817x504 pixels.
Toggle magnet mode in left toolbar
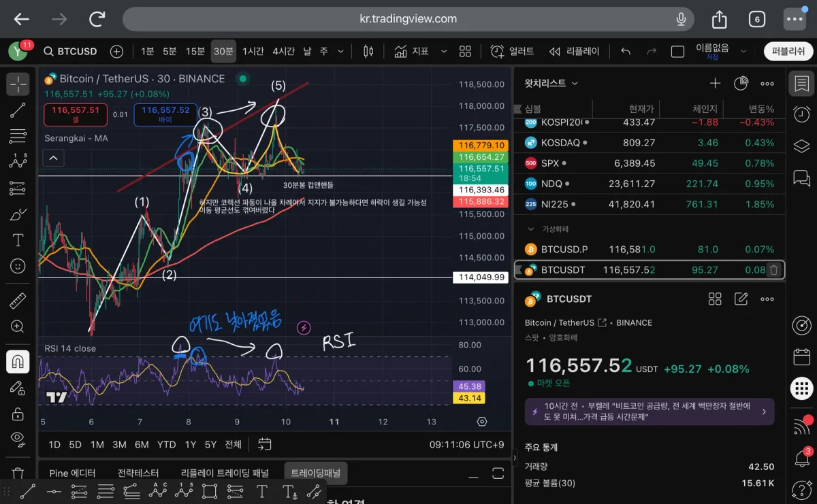18,361
